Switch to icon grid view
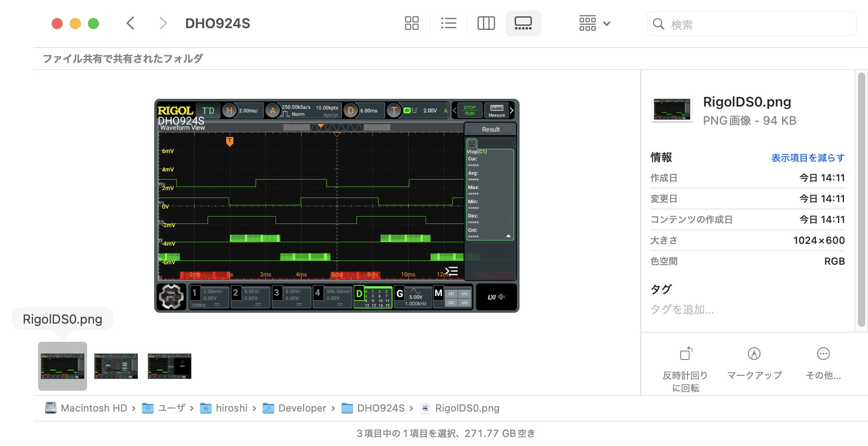The height and width of the screenshot is (446, 868). 412,23
